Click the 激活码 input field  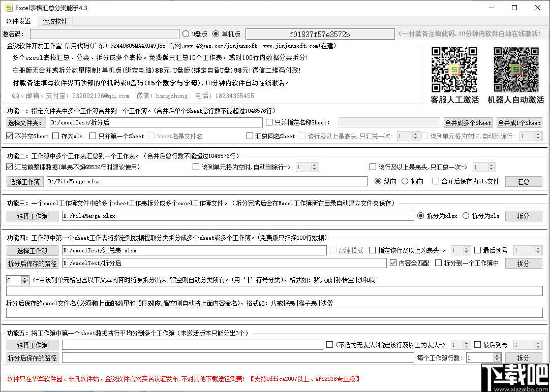click(x=104, y=34)
